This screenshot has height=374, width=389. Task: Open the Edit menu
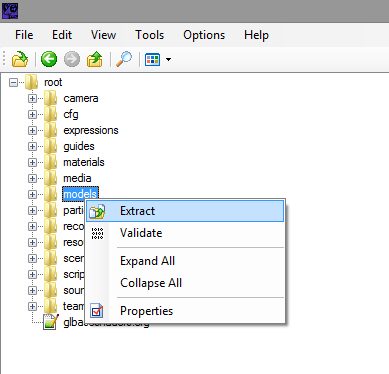(x=62, y=35)
